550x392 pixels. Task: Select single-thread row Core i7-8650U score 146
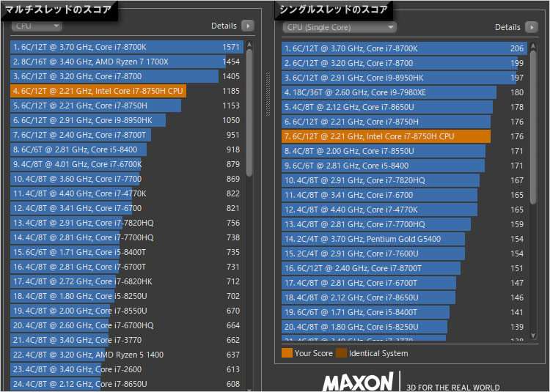pyautogui.click(x=404, y=297)
